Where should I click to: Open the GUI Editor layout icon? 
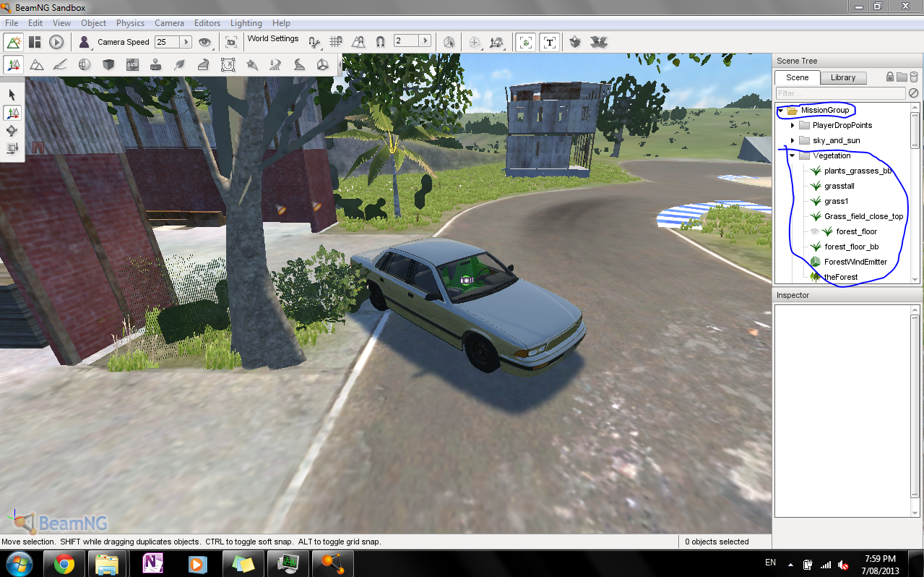coord(35,42)
